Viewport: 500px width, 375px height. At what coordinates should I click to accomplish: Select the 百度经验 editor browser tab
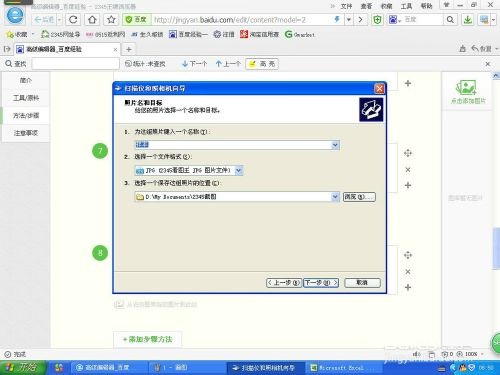67,49
